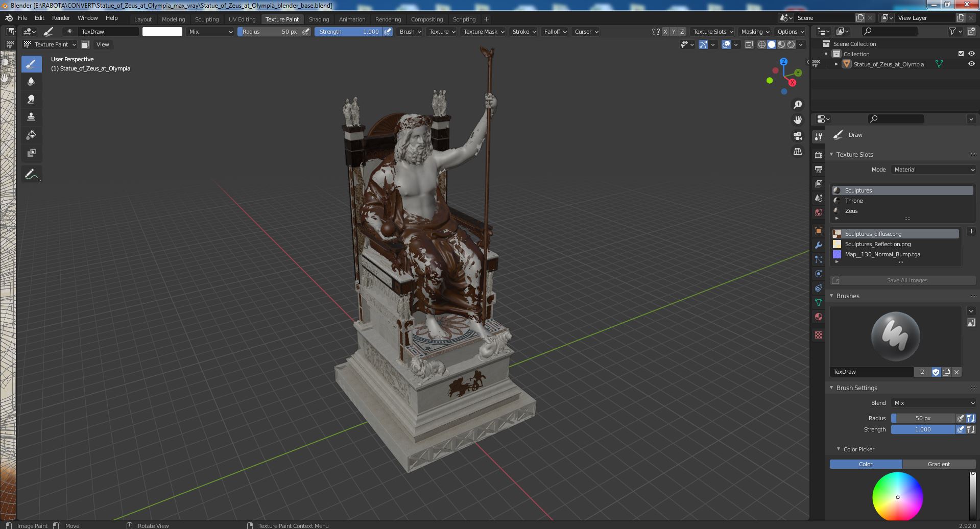The height and width of the screenshot is (529, 980).
Task: Open the Masking dropdown
Action: 755,32
